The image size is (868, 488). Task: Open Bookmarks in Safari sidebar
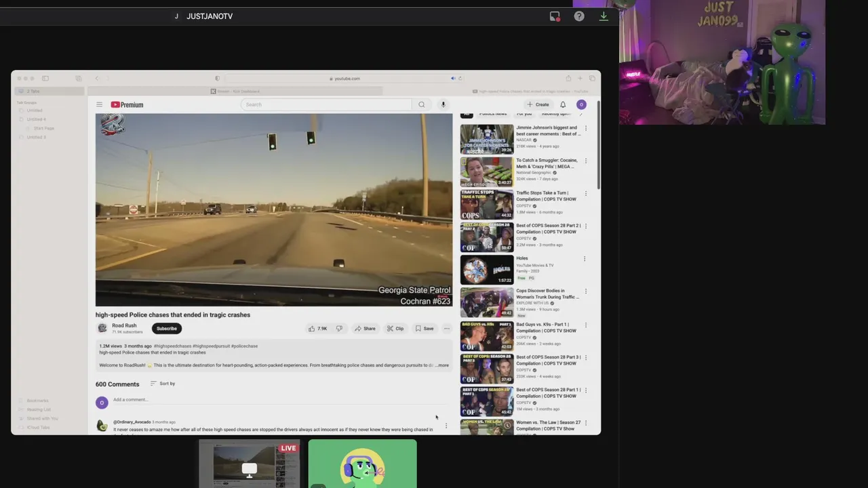(37, 401)
